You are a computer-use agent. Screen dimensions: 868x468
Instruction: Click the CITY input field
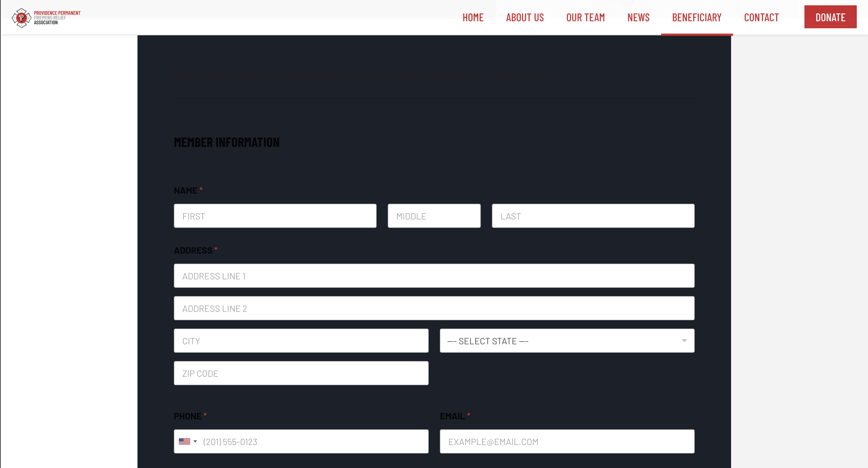(301, 340)
